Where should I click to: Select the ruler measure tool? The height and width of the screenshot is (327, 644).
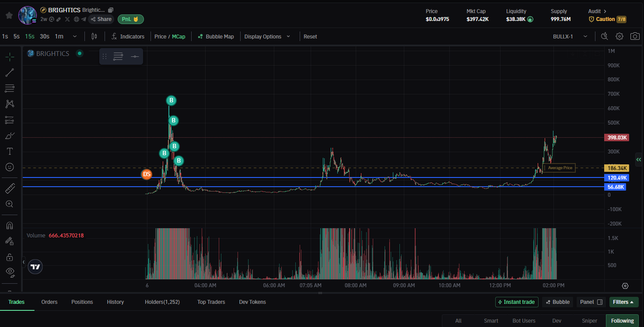click(10, 188)
